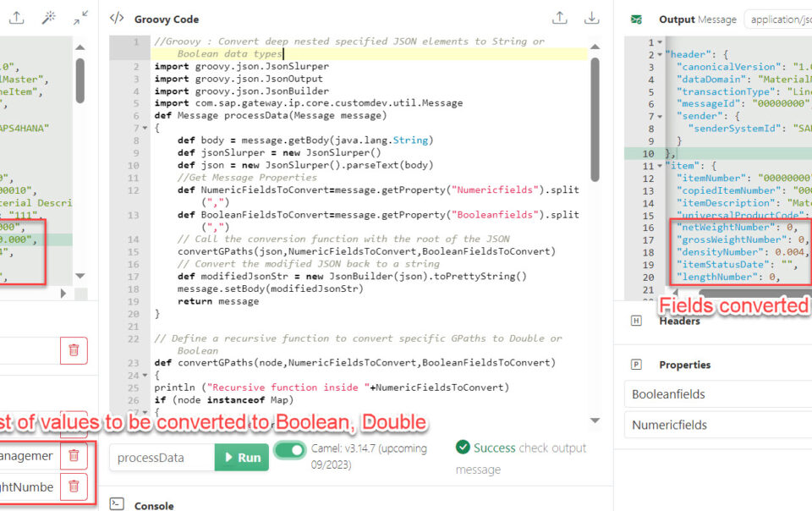812x511 pixels.
Task: Click the upload icon in the input panel
Action: point(17,18)
